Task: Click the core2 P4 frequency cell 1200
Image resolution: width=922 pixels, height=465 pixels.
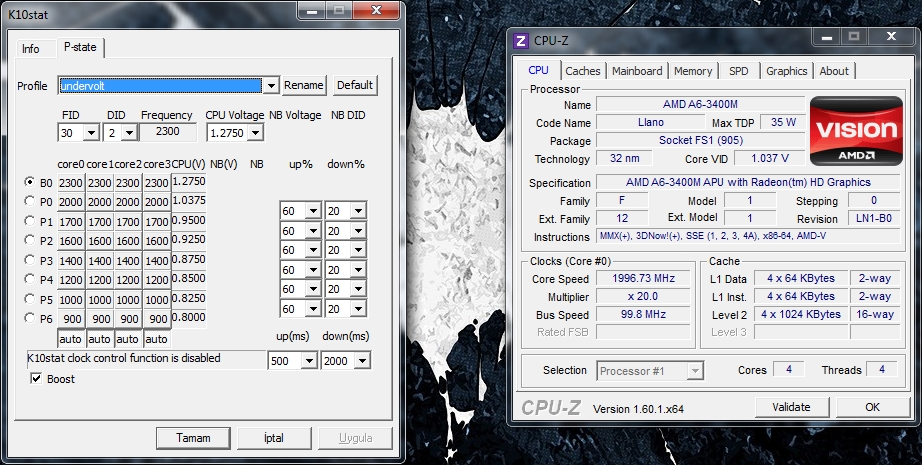Action: pos(128,280)
